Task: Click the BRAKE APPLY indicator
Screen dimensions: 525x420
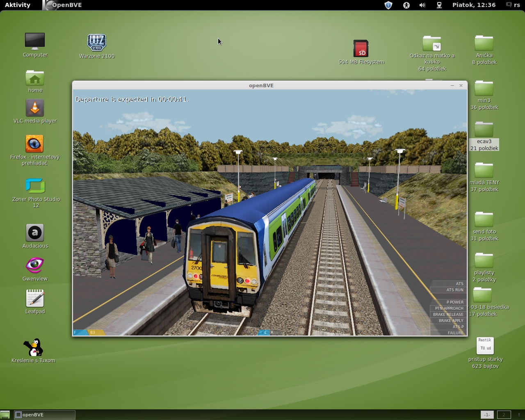Action: (x=448, y=320)
